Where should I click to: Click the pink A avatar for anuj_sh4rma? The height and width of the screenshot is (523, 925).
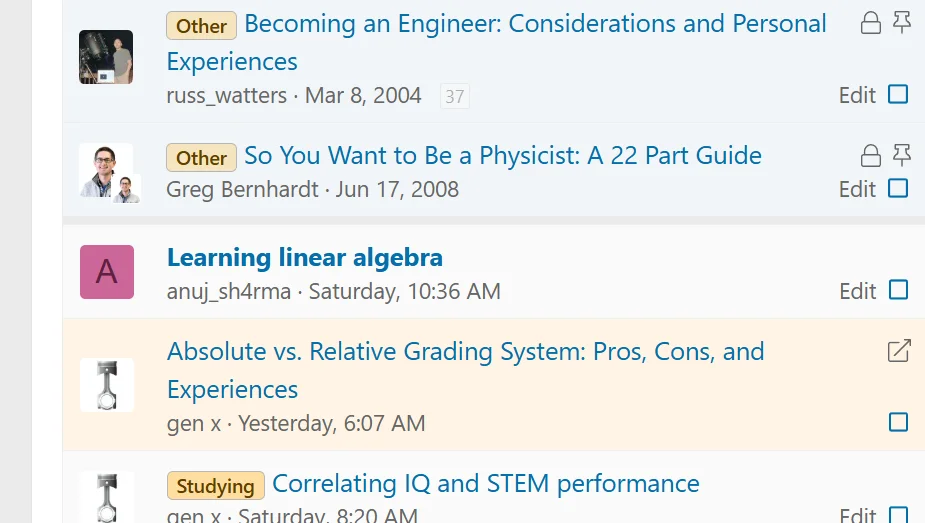107,272
